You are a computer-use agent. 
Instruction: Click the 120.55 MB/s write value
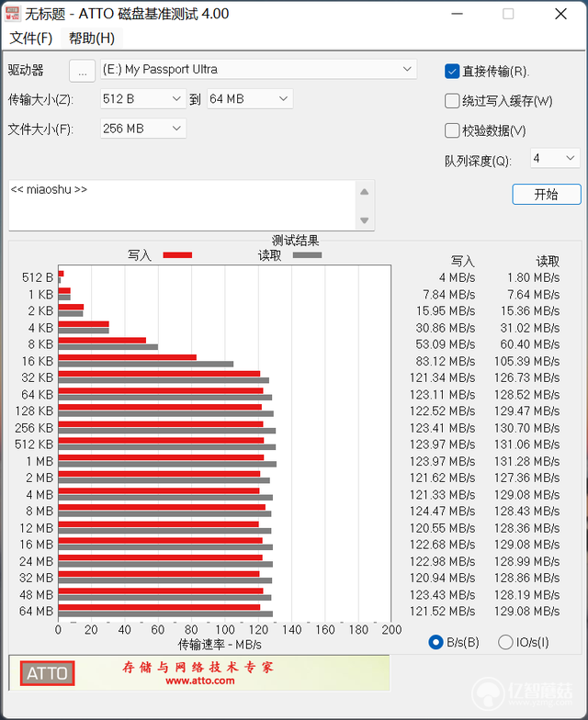pos(443,528)
